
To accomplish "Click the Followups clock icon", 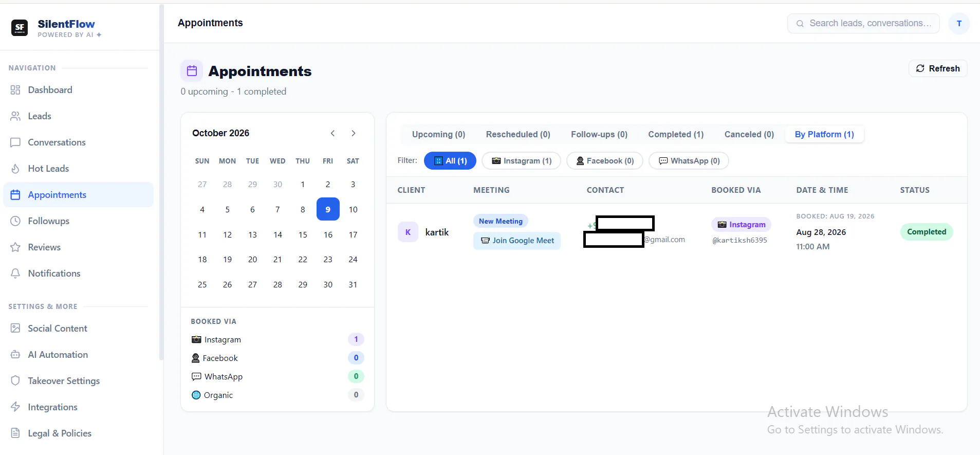I will pyautogui.click(x=15, y=221).
